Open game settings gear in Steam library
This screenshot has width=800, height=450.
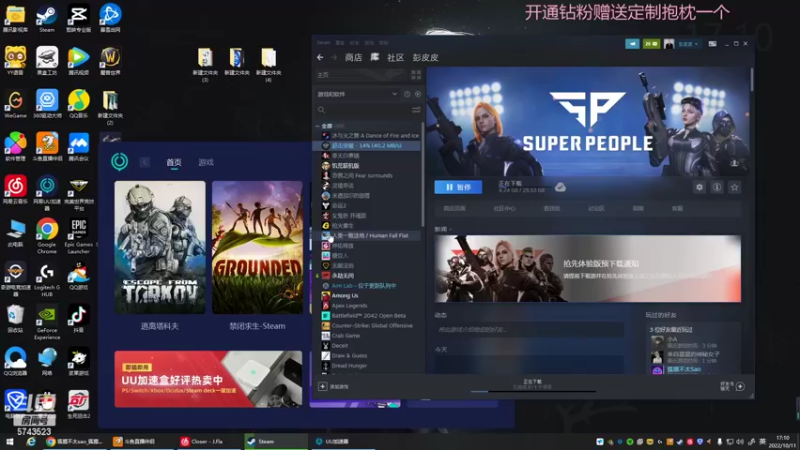coord(699,187)
